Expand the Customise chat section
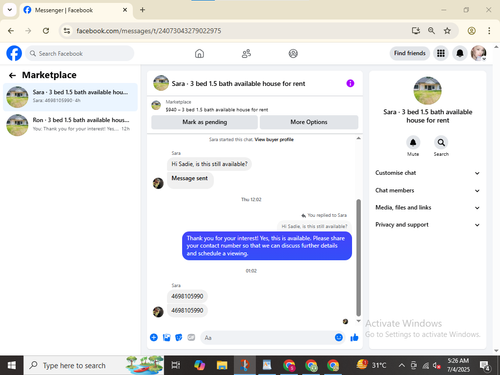The height and width of the screenshot is (375, 500). tap(428, 173)
